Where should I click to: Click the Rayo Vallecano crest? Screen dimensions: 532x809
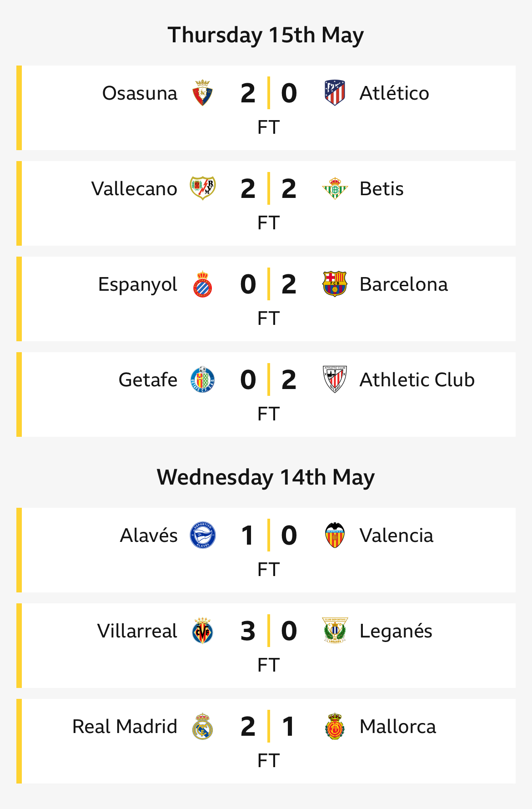pos(202,188)
